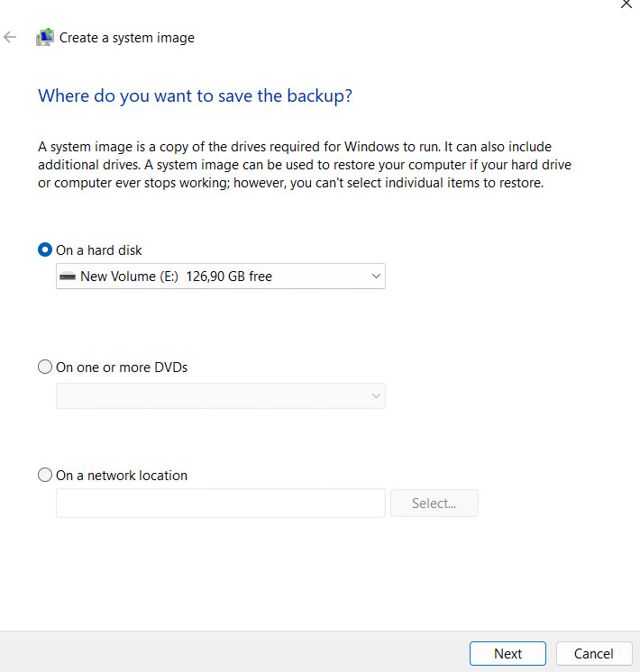Click the 'Where do you want to save the backup?' heading

click(195, 95)
